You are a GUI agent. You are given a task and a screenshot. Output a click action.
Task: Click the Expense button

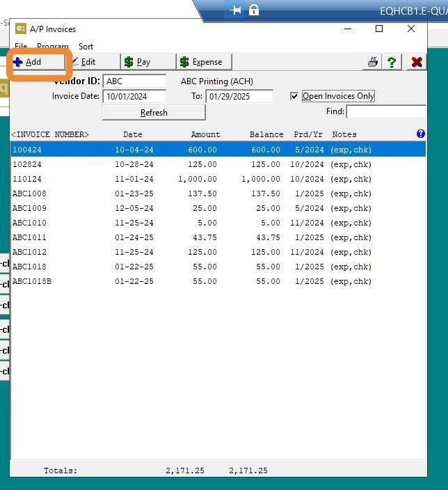[205, 62]
